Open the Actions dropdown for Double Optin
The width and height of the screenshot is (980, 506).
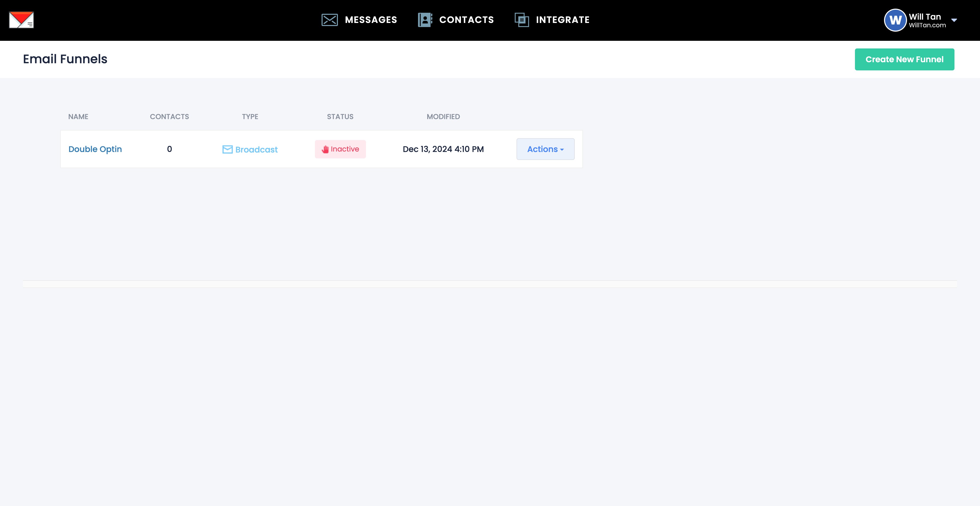(x=545, y=149)
